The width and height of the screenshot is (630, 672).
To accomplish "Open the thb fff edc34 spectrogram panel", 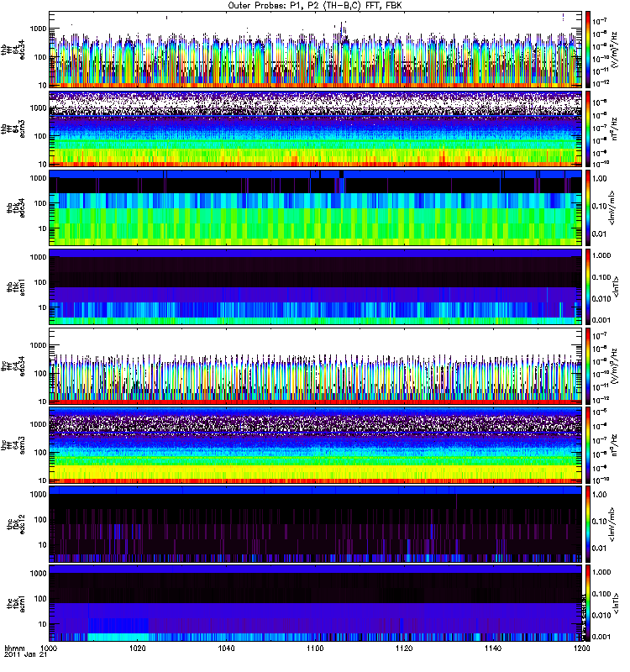I will tap(315, 50).
